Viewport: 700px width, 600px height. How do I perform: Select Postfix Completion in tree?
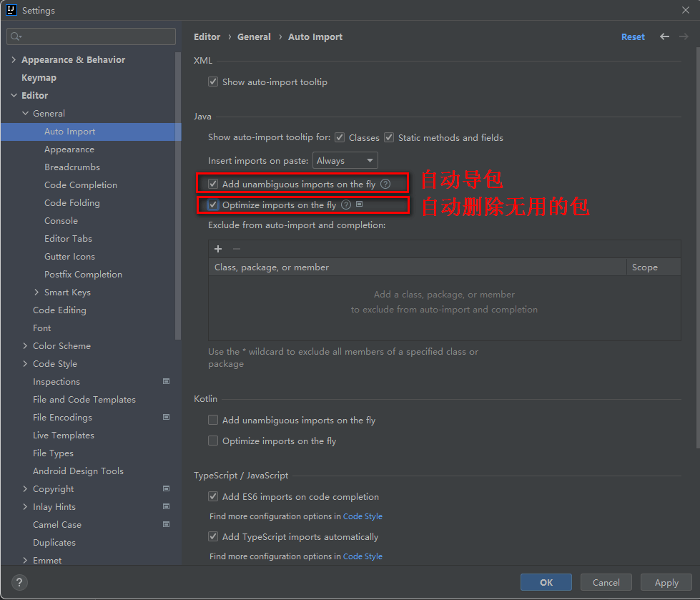tap(83, 274)
